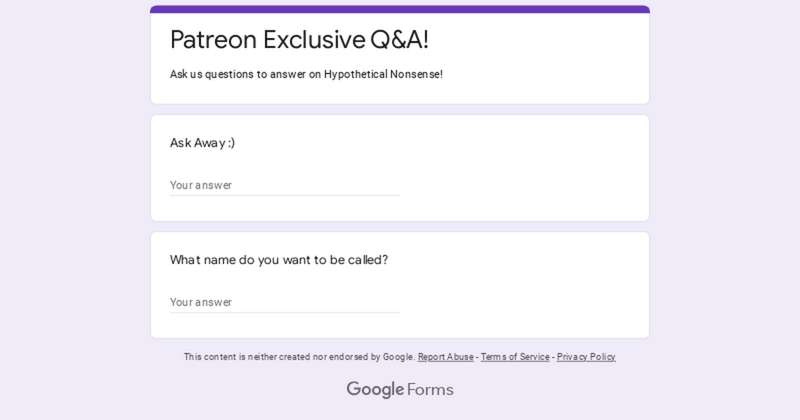Image resolution: width=800 pixels, height=420 pixels.
Task: Open the Report Abuse link
Action: pyautogui.click(x=445, y=357)
